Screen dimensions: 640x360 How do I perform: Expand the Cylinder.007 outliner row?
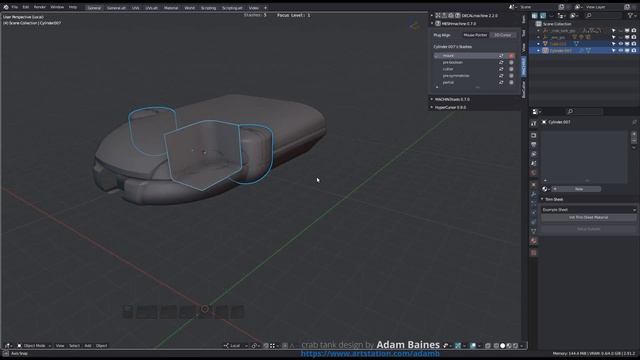(x=538, y=51)
